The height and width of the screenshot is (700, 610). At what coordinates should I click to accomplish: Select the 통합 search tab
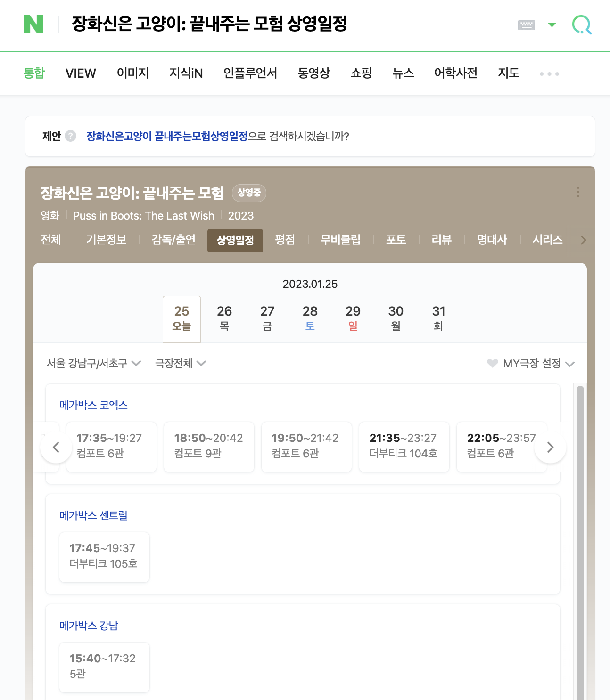(34, 73)
